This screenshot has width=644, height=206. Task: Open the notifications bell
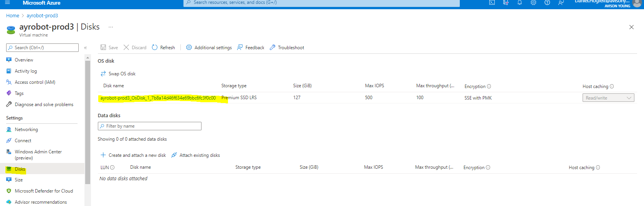520,2
